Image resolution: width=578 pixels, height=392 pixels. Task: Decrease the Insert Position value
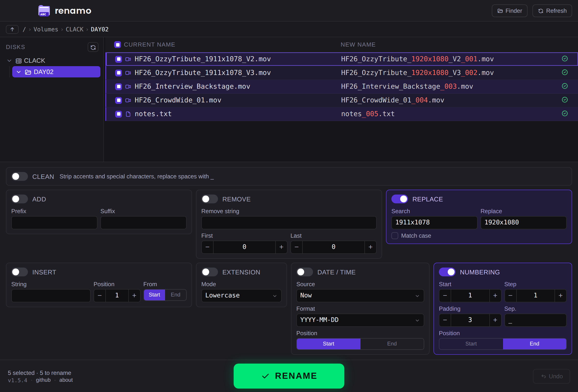[x=100, y=295]
